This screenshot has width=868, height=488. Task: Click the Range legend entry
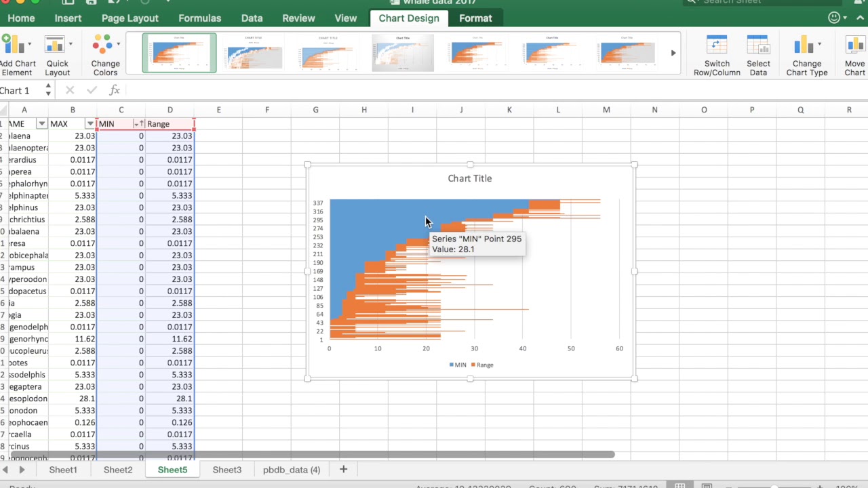[x=482, y=365]
